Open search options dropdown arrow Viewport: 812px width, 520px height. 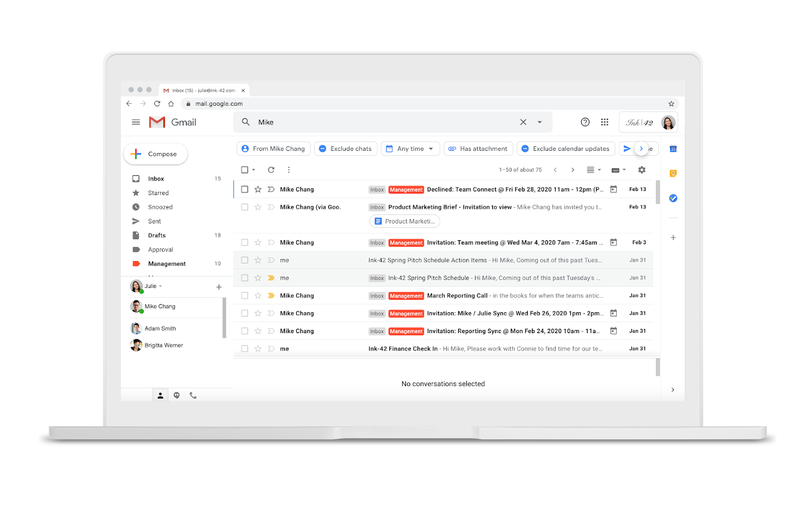point(539,122)
